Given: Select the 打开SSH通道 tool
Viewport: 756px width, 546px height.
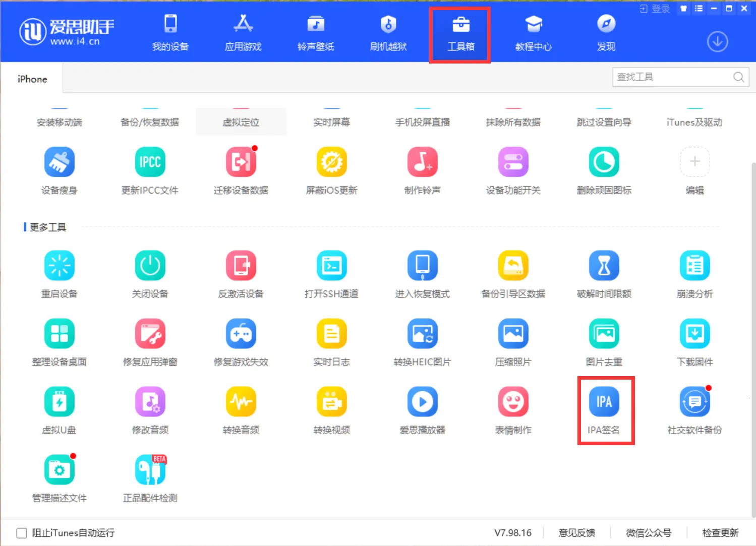Looking at the screenshot, I should [x=331, y=274].
